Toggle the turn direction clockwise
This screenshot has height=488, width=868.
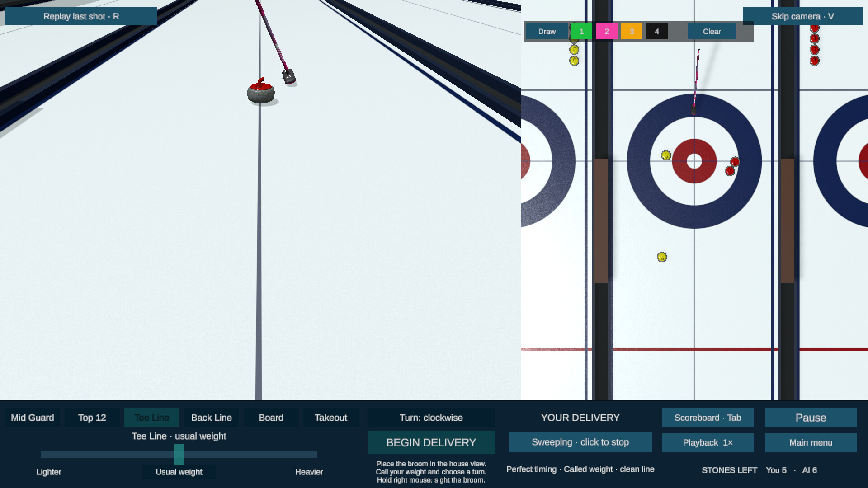[431, 418]
